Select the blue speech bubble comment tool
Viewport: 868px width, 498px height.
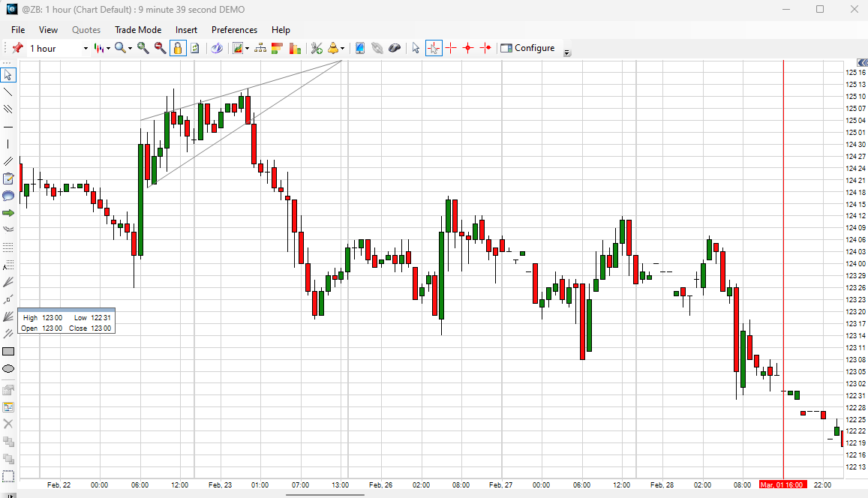pyautogui.click(x=8, y=195)
